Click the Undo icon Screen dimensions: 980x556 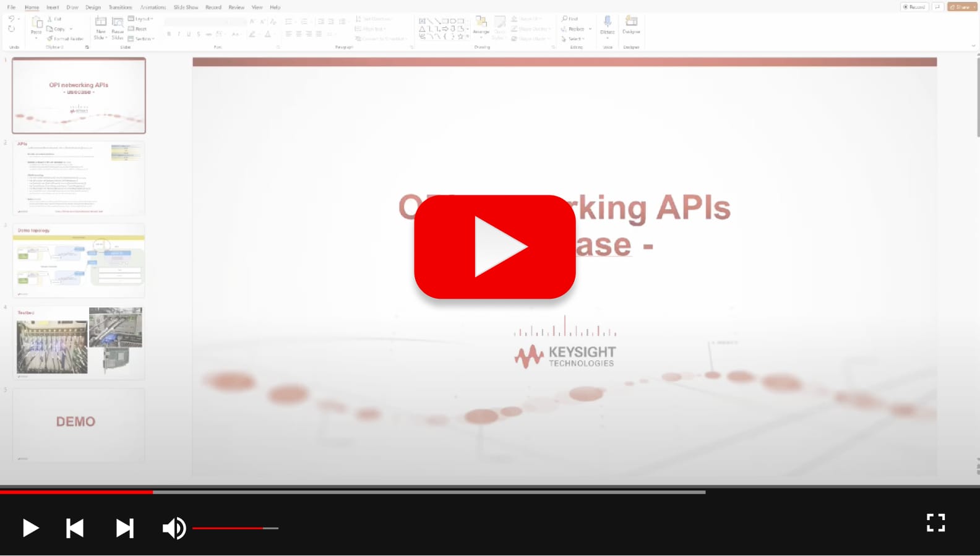[x=11, y=19]
